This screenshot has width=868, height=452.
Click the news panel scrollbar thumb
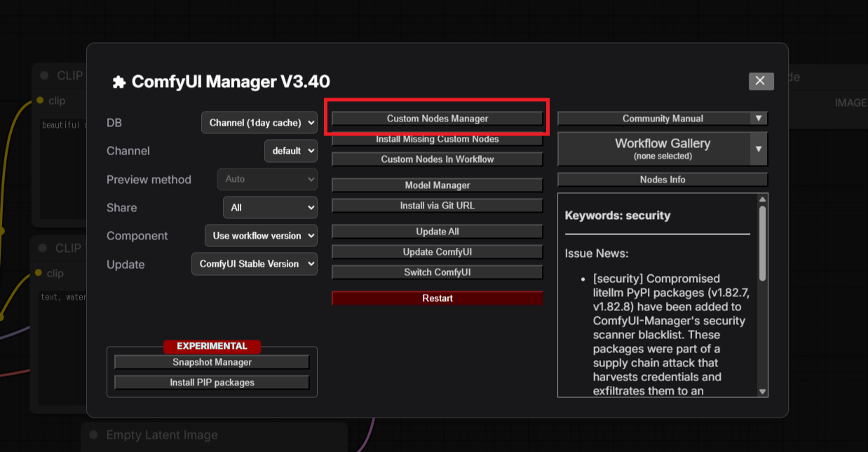[x=763, y=243]
